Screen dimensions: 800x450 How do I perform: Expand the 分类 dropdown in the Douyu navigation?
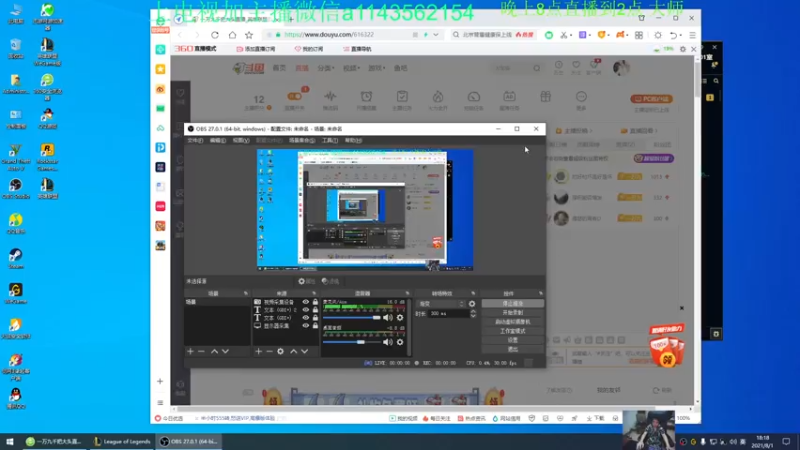326,68
